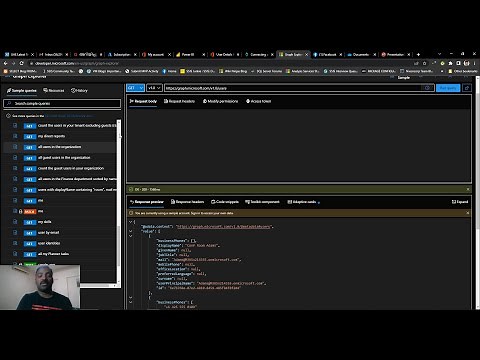Select 'count the guest users' sample query
480x360 pixels.
coord(71,168)
